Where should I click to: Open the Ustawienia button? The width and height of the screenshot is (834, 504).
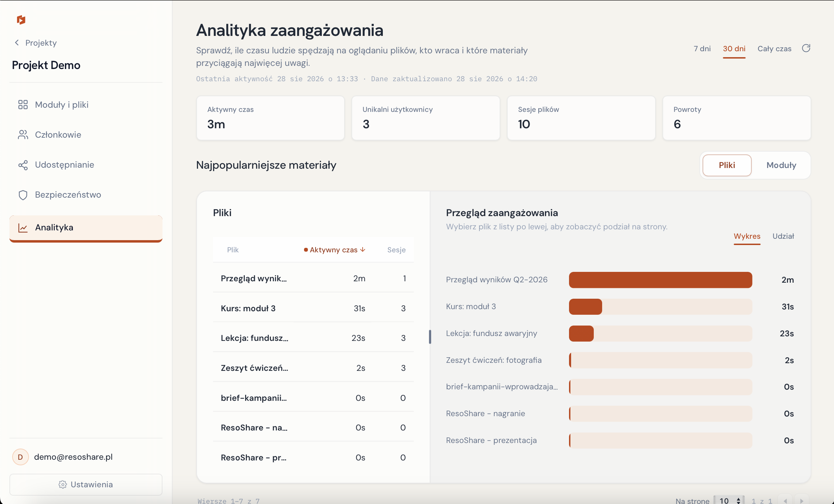pos(86,484)
